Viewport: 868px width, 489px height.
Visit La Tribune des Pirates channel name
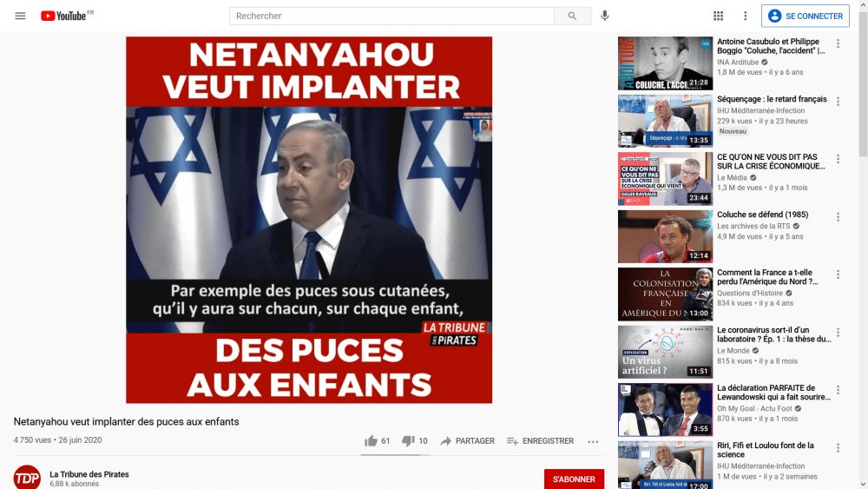pos(89,474)
